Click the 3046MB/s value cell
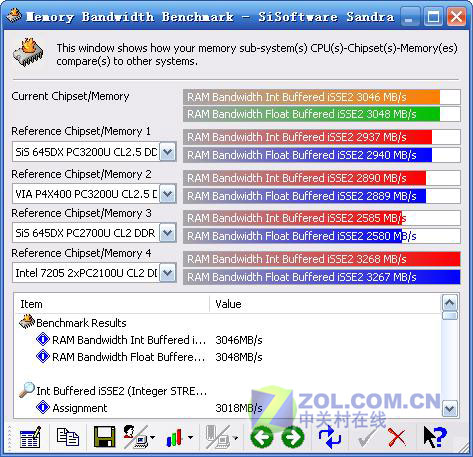 [x=239, y=340]
